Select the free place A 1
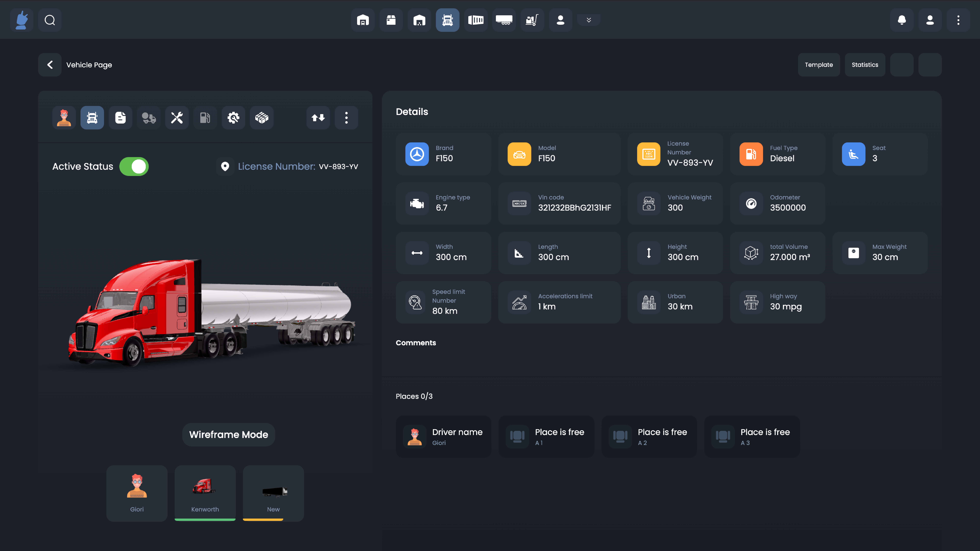This screenshot has height=551, width=980. pos(546,437)
